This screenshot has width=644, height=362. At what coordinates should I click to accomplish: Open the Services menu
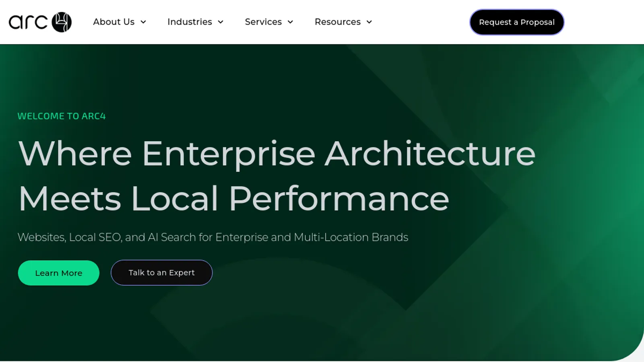pos(263,22)
